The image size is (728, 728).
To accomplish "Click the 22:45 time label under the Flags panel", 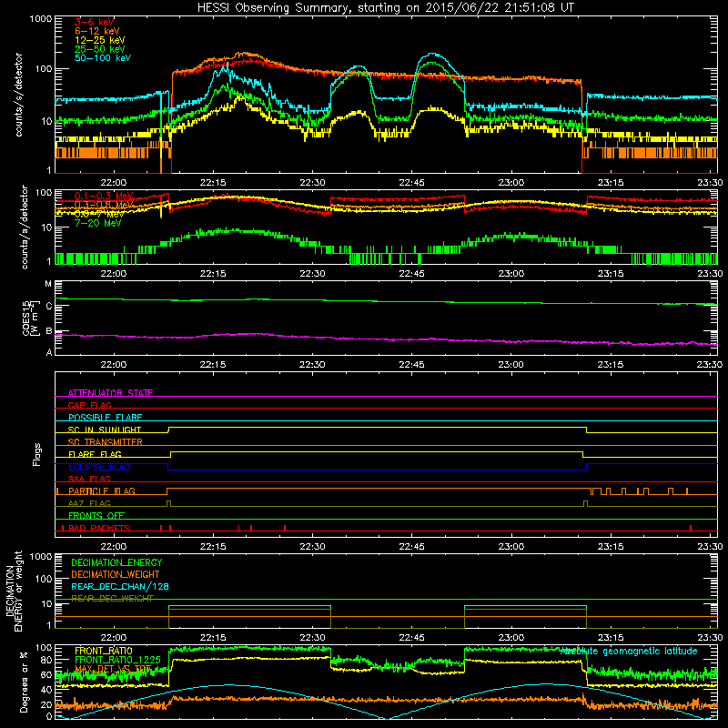I will (411, 547).
